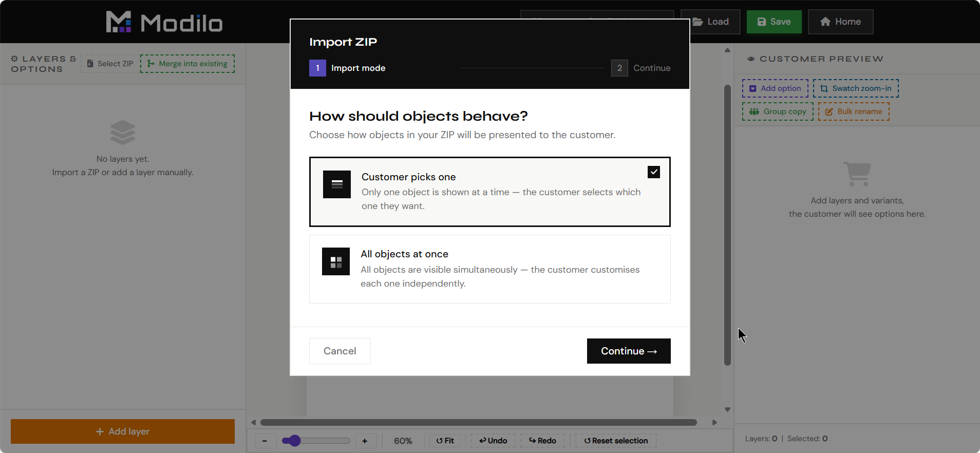Click the scroll right arrow of canvas
This screenshot has width=980, height=453.
coord(714,422)
